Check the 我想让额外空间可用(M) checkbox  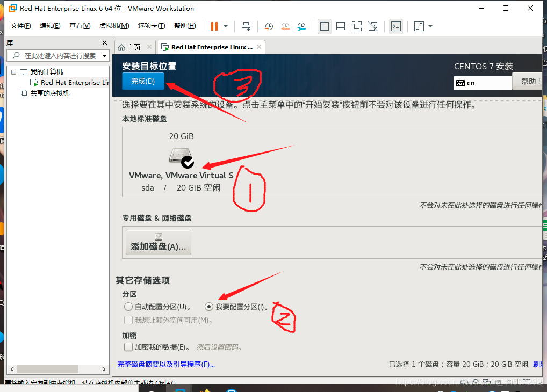(x=128, y=320)
